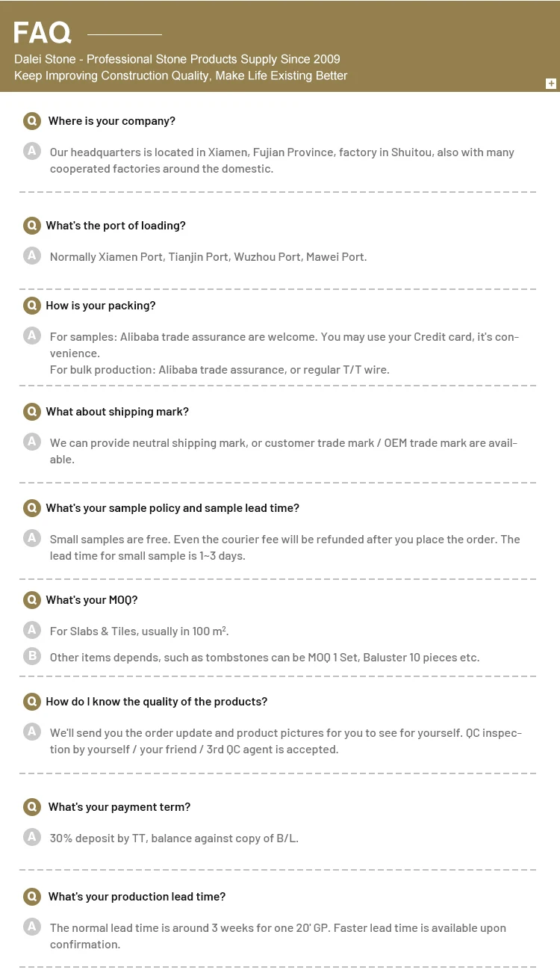The image size is (560, 970).
Task: Click the large FAQ heading title
Action: tap(43, 33)
